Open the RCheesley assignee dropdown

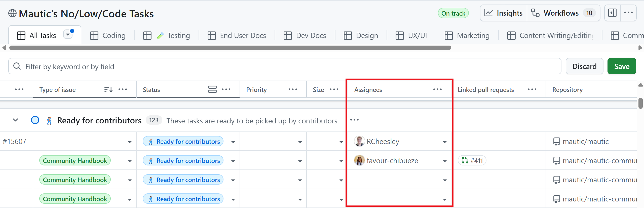click(445, 142)
